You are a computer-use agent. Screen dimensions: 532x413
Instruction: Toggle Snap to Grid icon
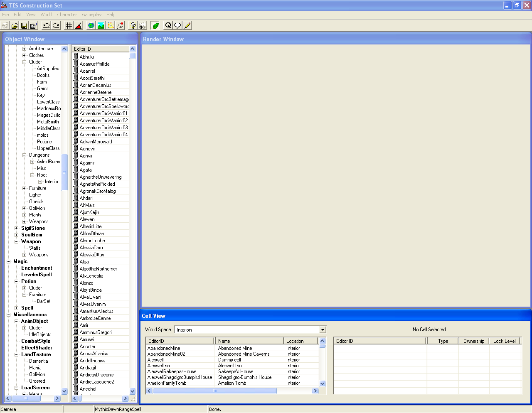tap(69, 25)
